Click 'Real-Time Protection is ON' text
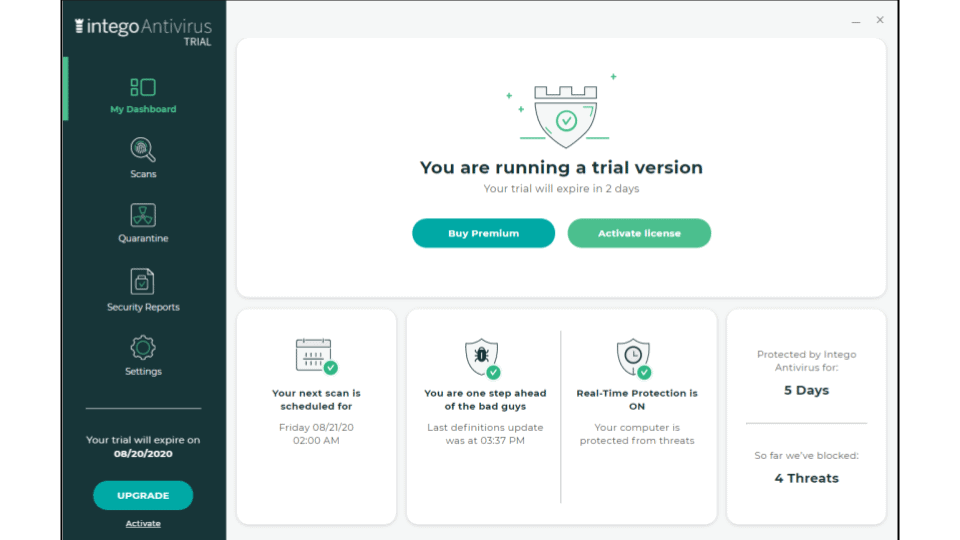Image resolution: width=960 pixels, height=540 pixels. coord(637,400)
